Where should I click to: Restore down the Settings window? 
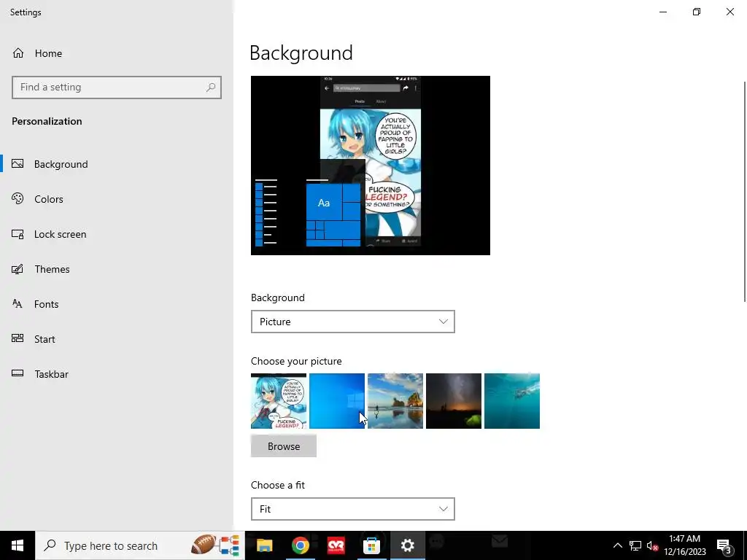coord(697,12)
